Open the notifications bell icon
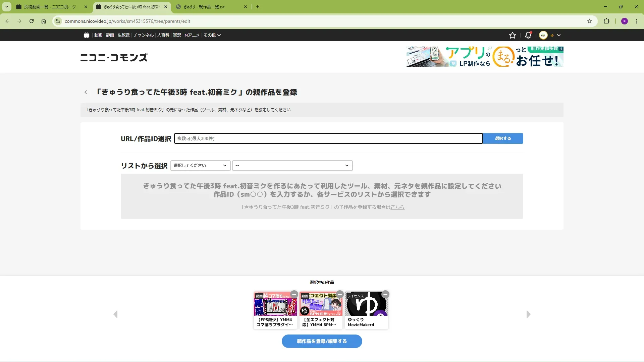 [x=528, y=35]
